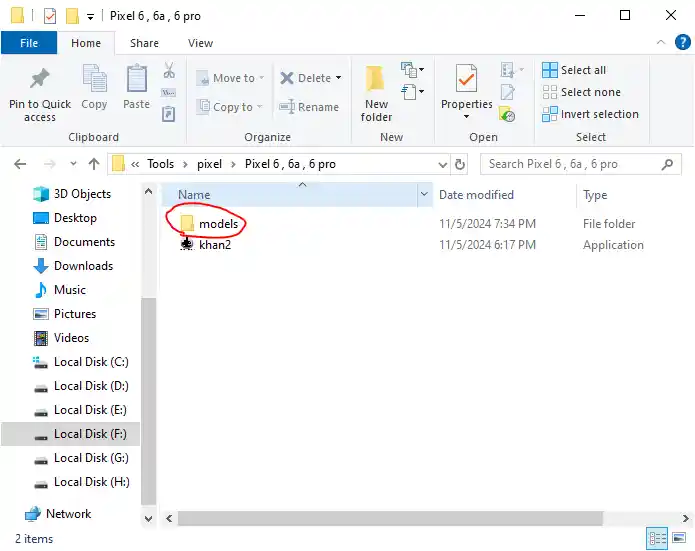Image resolution: width=695 pixels, height=551 pixels.
Task: Pin folder to Quick access
Action: (x=40, y=94)
